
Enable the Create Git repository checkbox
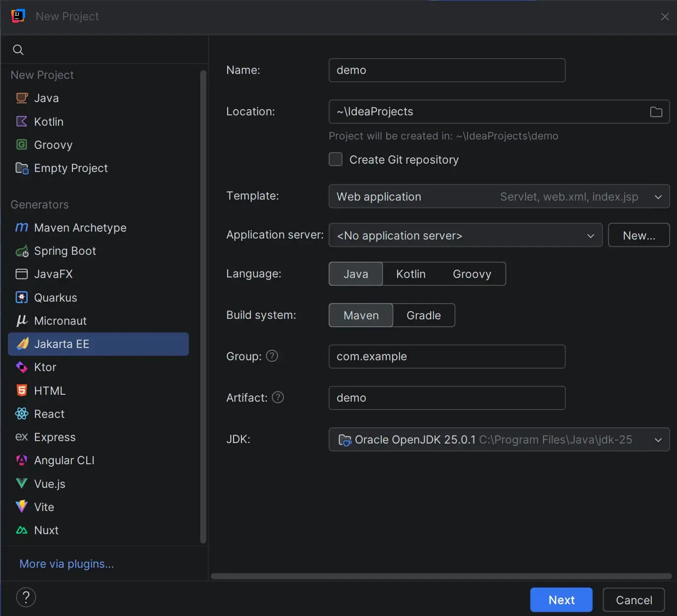(336, 160)
